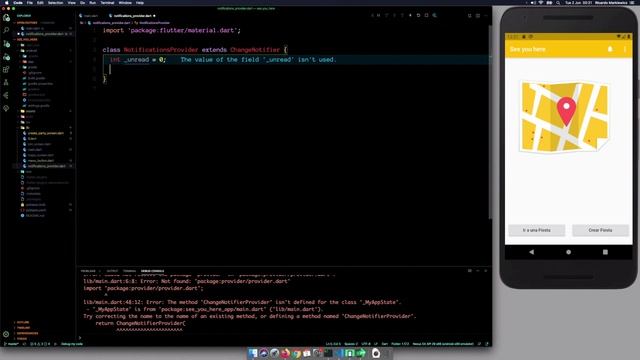Select notifications_provider.dart in the lib folder

(x=46, y=166)
